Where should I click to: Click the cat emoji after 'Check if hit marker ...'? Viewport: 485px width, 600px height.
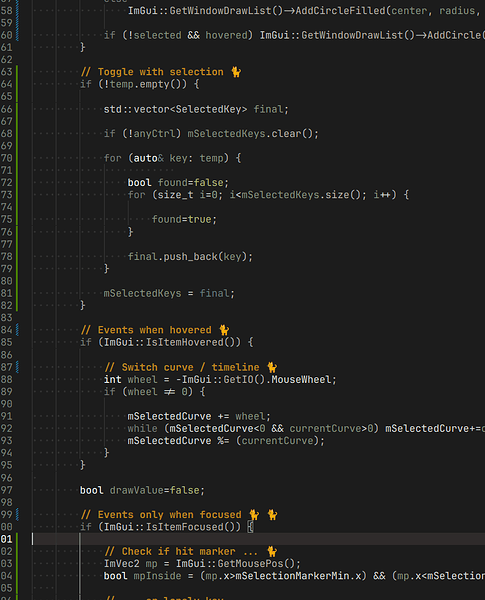coord(272,551)
